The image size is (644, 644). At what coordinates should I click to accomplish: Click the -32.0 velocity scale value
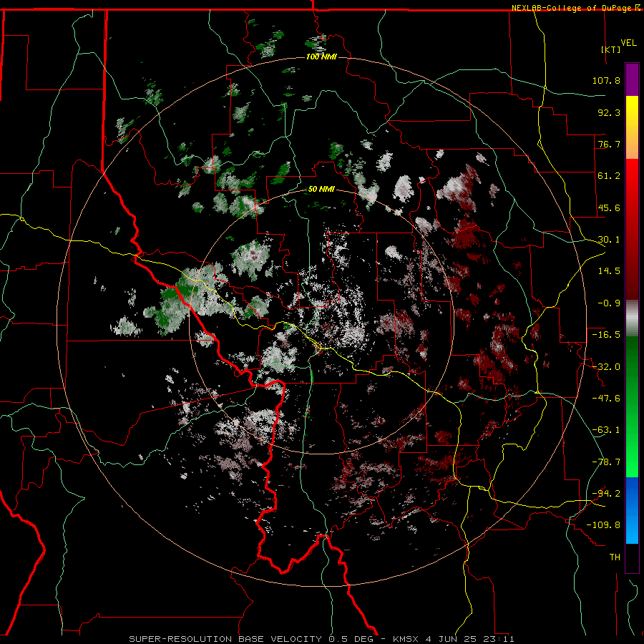(606, 367)
